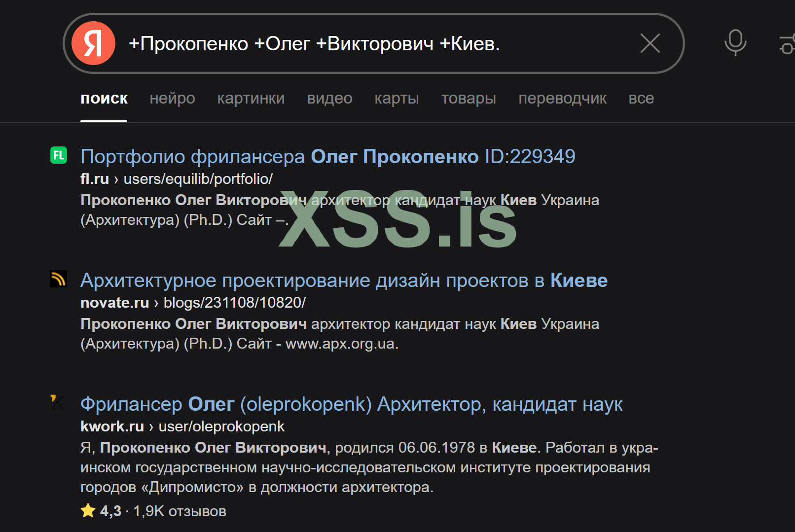Switch to the нейро tab
The width and height of the screenshot is (795, 532).
coord(172,98)
